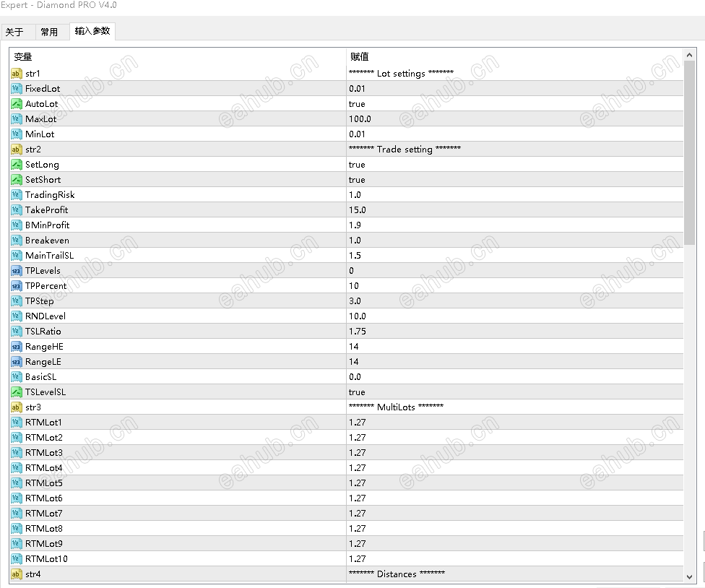Toggle the TSLevelSL true value
The height and width of the screenshot is (588, 705).
(357, 392)
